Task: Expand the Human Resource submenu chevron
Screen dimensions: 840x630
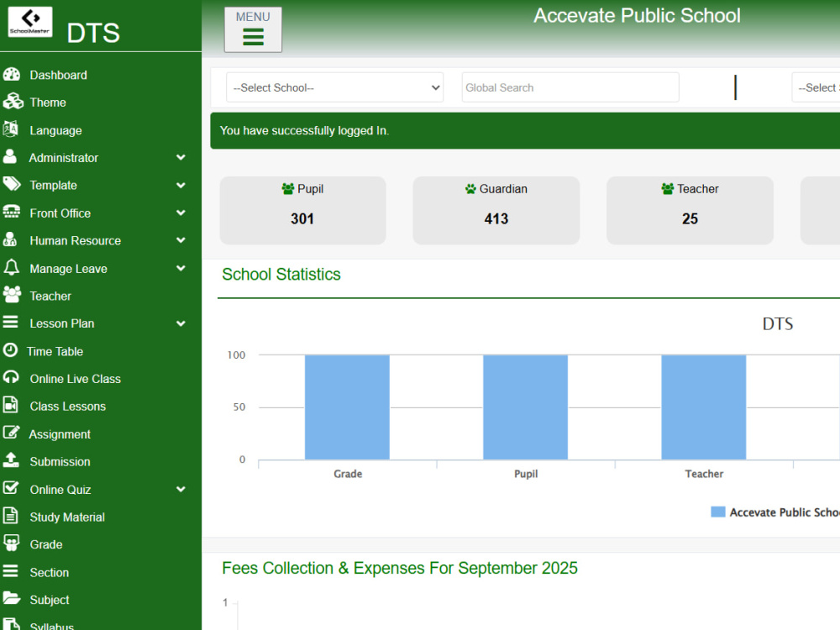Action: point(181,240)
